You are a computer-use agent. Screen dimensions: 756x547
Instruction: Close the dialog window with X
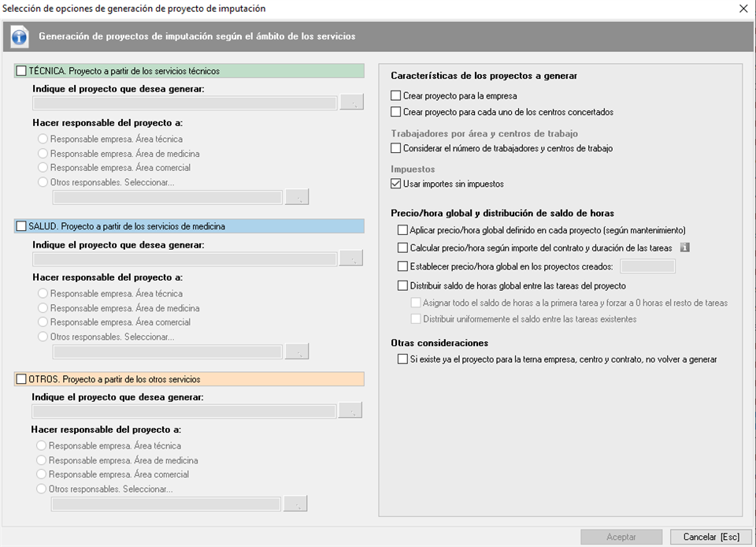(743, 9)
